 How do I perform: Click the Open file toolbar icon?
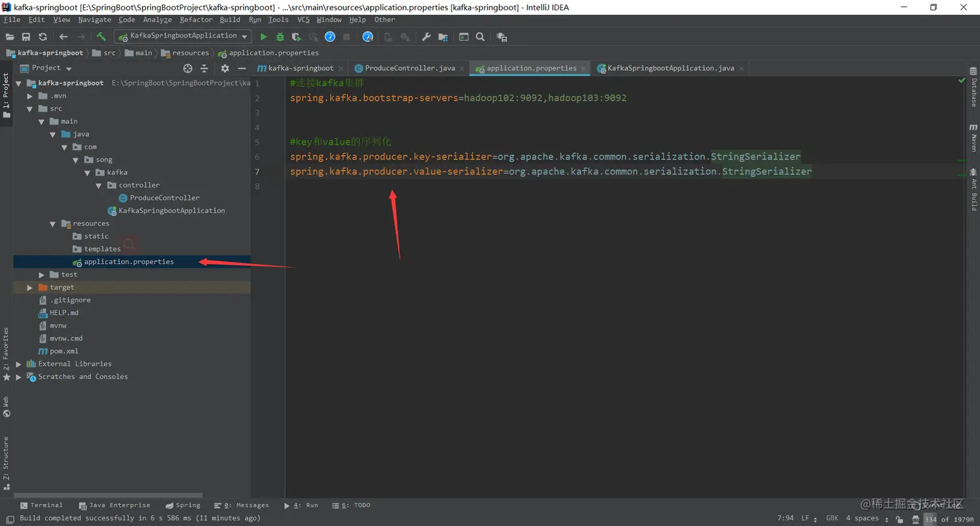click(x=10, y=37)
